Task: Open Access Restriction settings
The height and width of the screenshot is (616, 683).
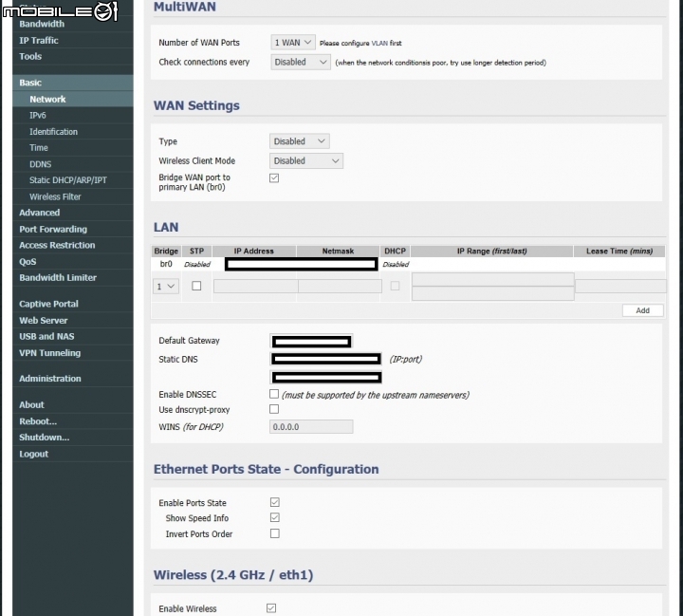Action: [x=57, y=245]
